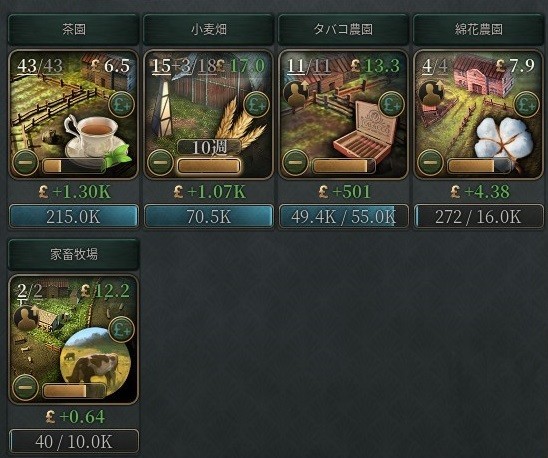Open the 茶園 header button
This screenshot has height=458, width=548.
coord(73,29)
